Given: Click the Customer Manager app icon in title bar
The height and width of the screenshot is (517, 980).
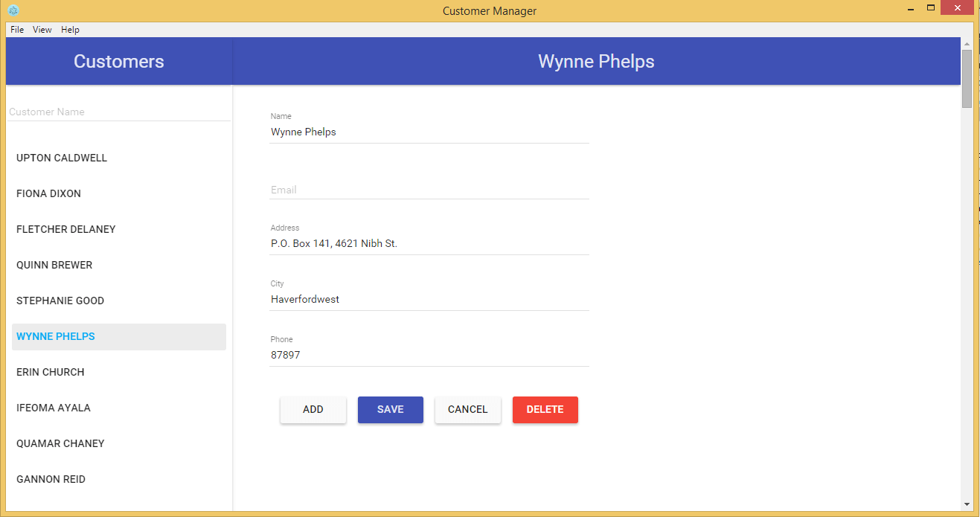Looking at the screenshot, I should 13,10.
